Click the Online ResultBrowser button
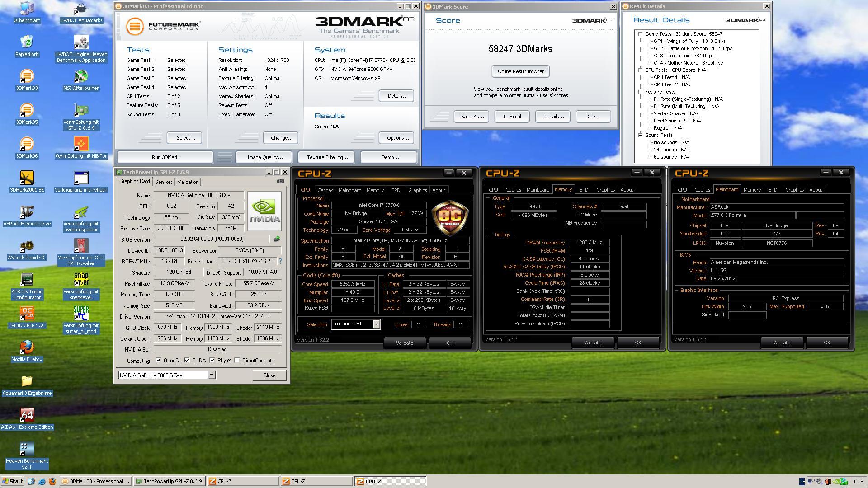 click(x=520, y=71)
